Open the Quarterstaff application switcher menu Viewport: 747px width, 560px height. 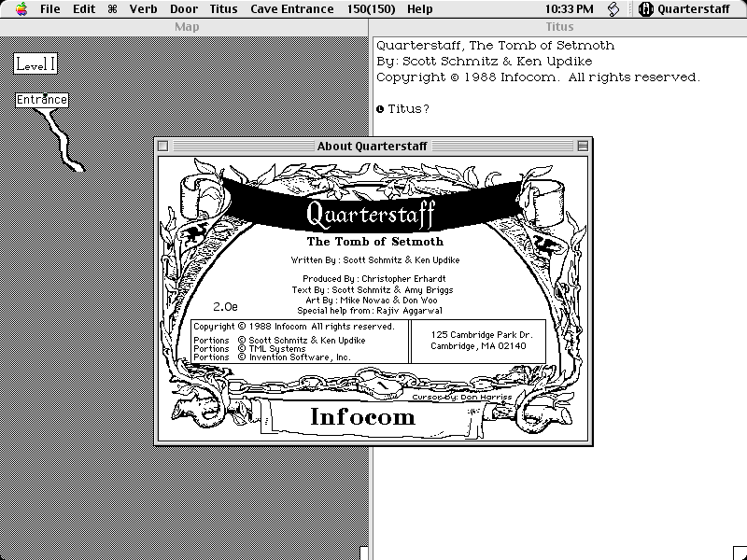tap(684, 8)
